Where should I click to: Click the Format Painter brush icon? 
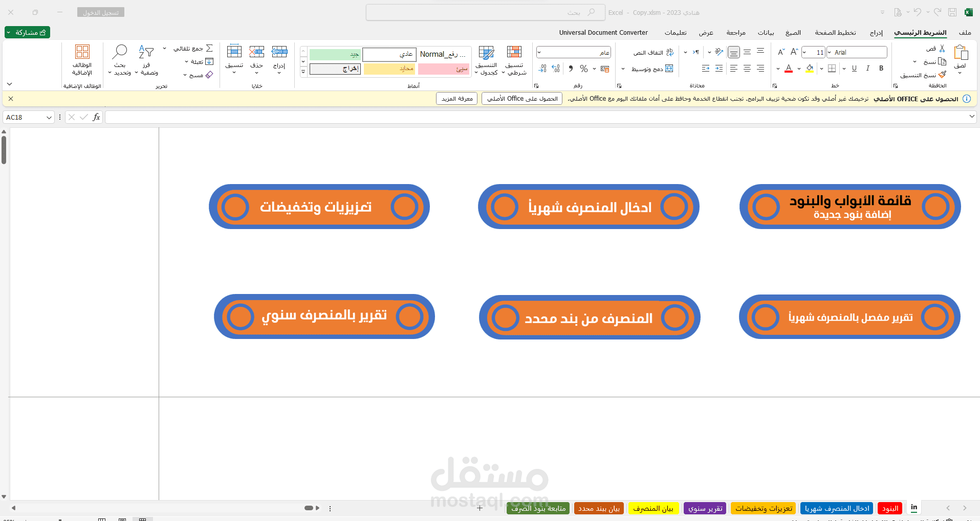coord(942,75)
